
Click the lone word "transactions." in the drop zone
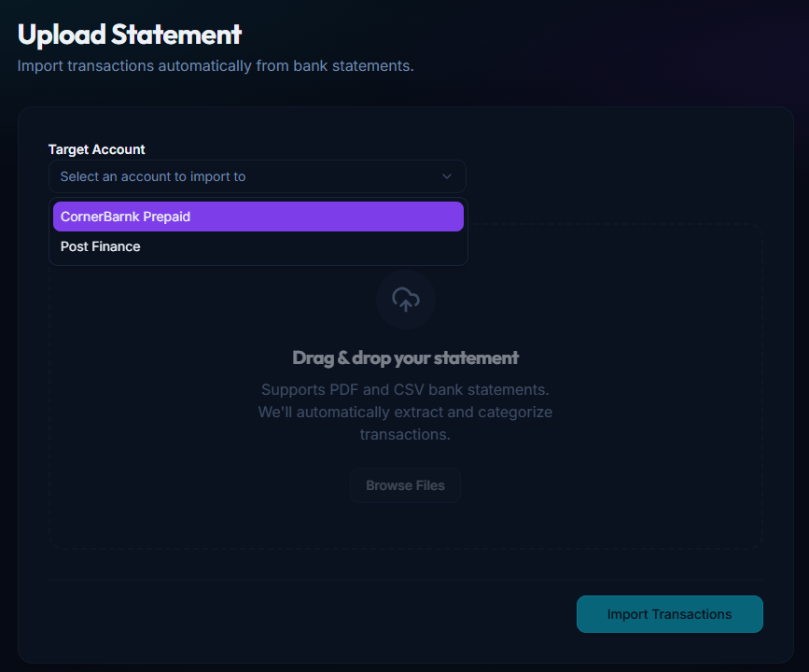pyautogui.click(x=405, y=434)
